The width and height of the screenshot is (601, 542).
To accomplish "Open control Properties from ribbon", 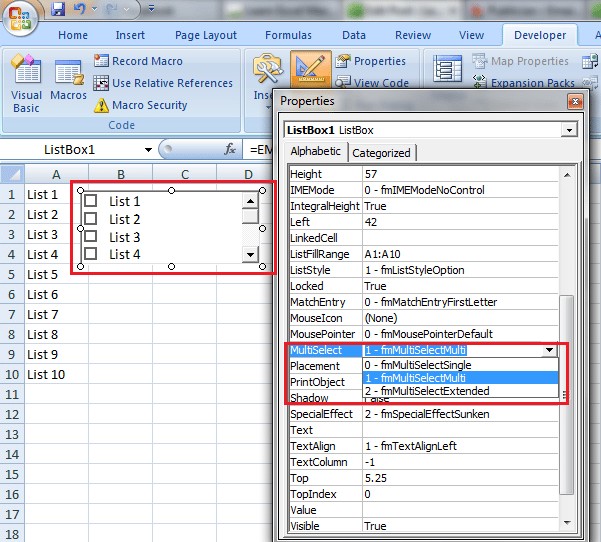I will 371,61.
